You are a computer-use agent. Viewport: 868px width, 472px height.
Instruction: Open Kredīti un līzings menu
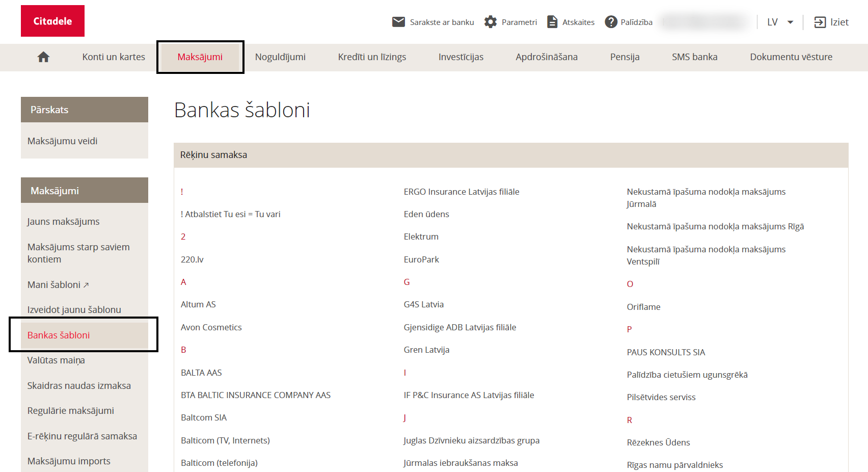tap(372, 57)
